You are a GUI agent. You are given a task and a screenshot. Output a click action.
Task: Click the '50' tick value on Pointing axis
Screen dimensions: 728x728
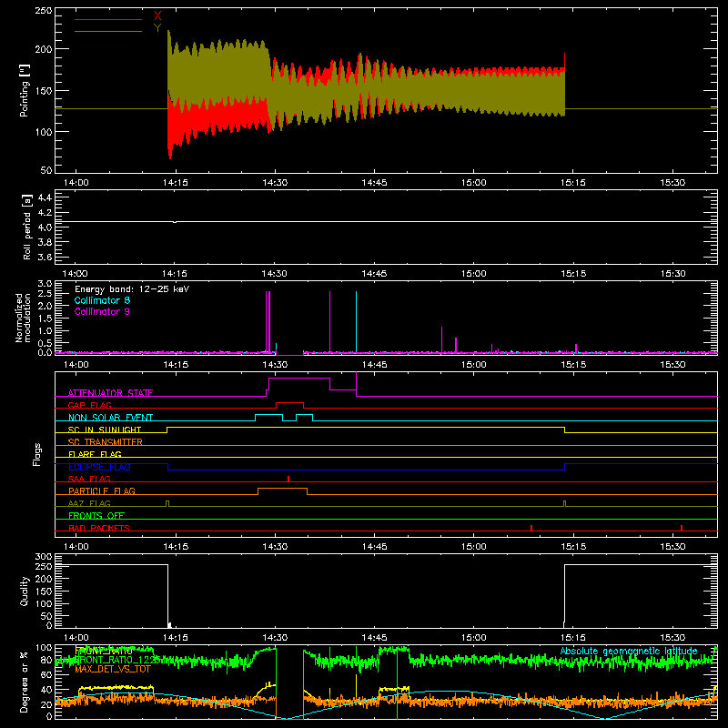(46, 170)
